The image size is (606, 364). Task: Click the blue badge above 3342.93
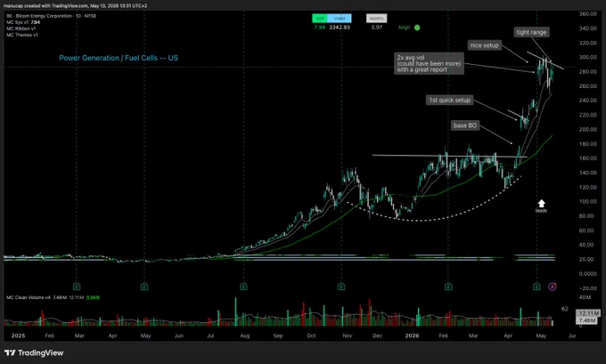click(340, 18)
